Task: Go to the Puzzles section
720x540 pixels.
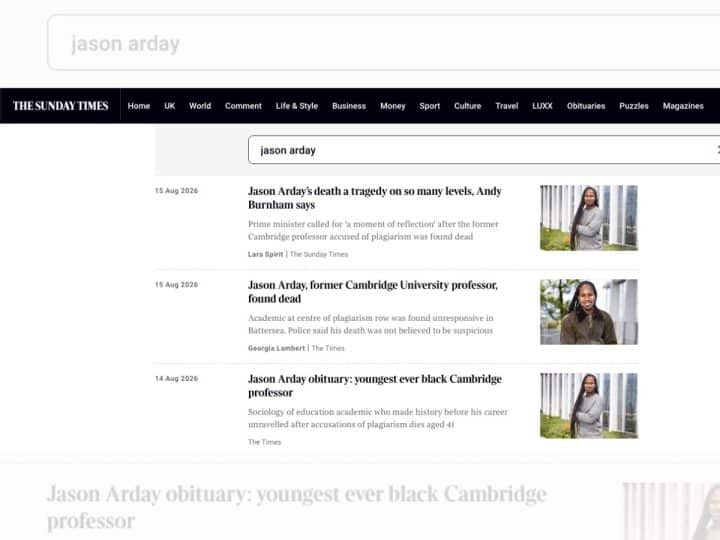Action: [x=634, y=106]
